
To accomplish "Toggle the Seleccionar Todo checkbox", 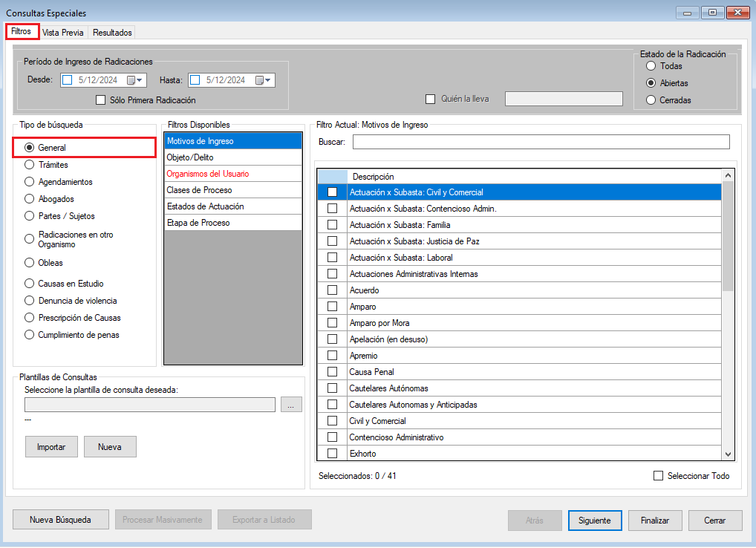I will coord(658,476).
